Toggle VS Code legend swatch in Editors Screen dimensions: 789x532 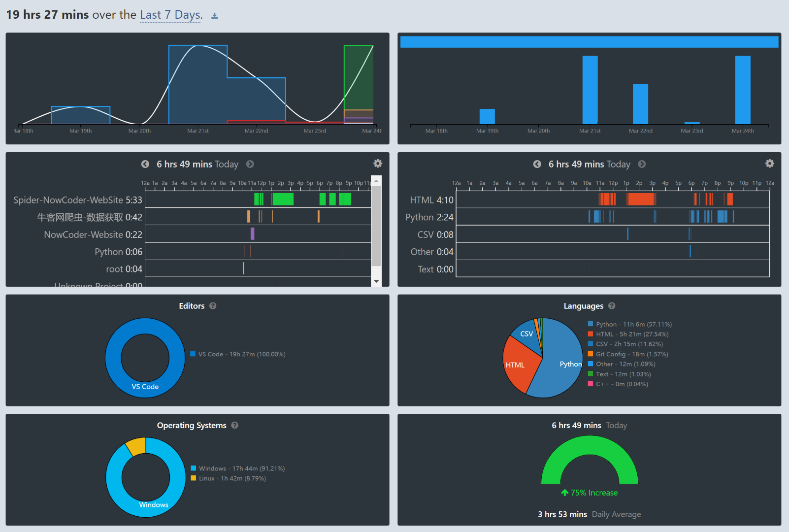click(193, 354)
